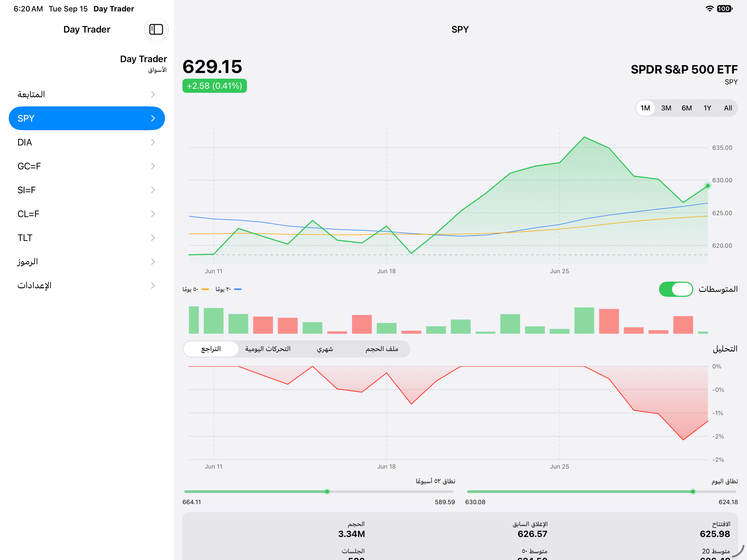Screen dimensions: 747x560
Task: Open the SPY row chevron
Action: (x=153, y=119)
